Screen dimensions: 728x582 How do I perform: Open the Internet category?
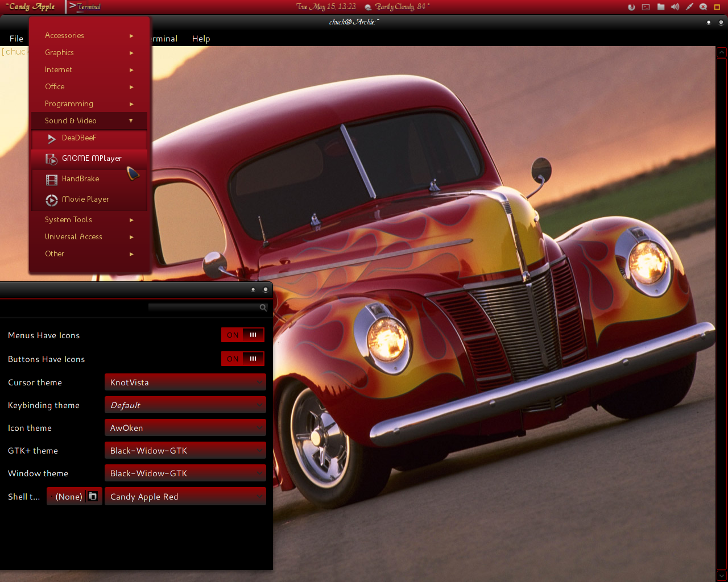pos(89,69)
